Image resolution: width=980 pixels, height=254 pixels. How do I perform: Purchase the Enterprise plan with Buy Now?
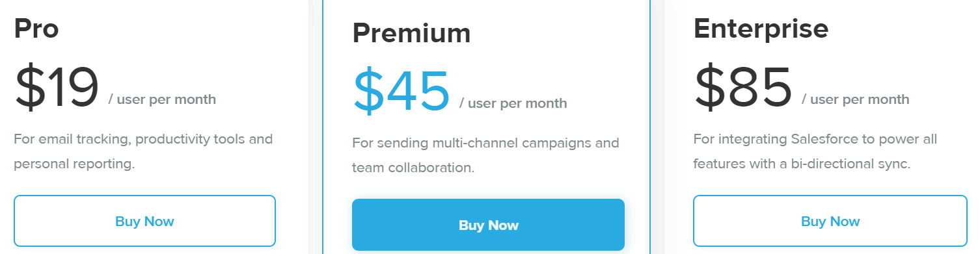point(830,221)
